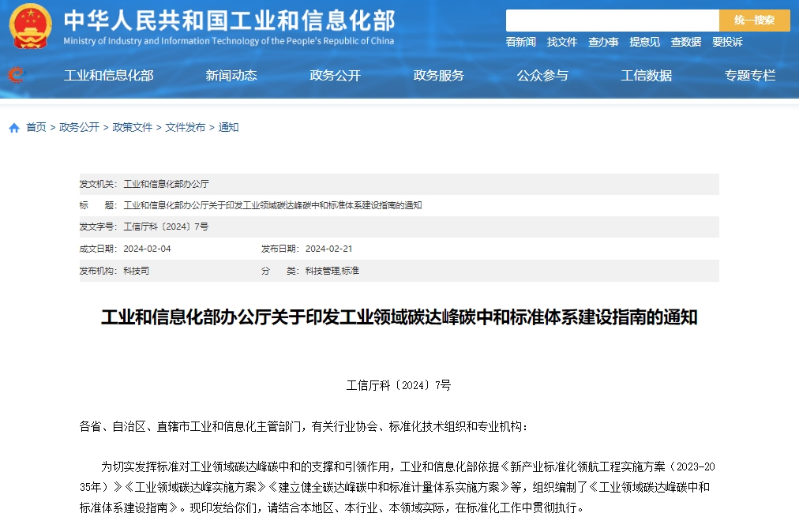Open the 找文件 quick link
Image resolution: width=799 pixels, height=532 pixels.
pyautogui.click(x=562, y=42)
